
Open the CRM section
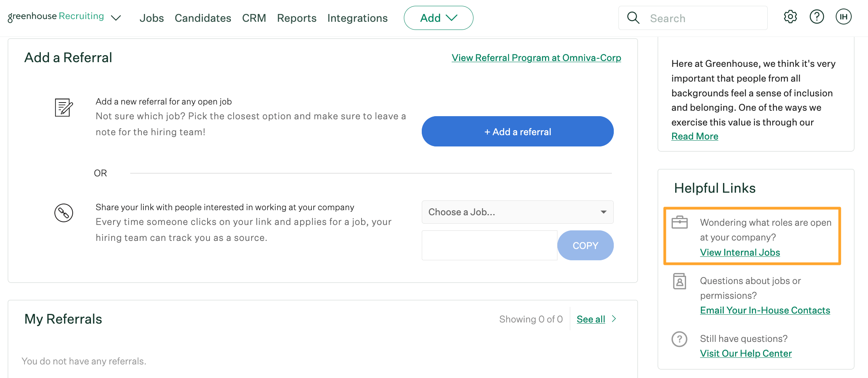(x=254, y=18)
